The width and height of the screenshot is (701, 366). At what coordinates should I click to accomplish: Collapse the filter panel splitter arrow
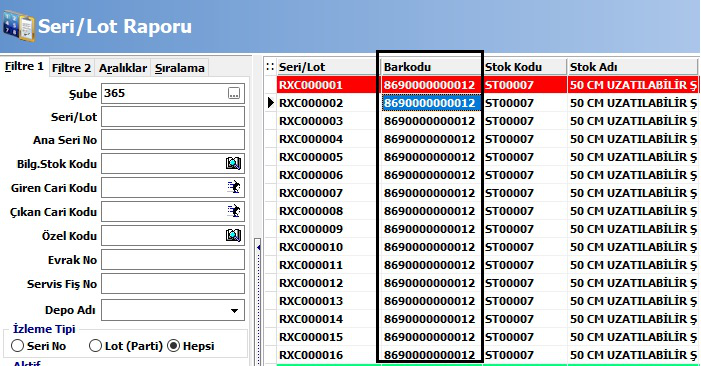pyautogui.click(x=258, y=247)
